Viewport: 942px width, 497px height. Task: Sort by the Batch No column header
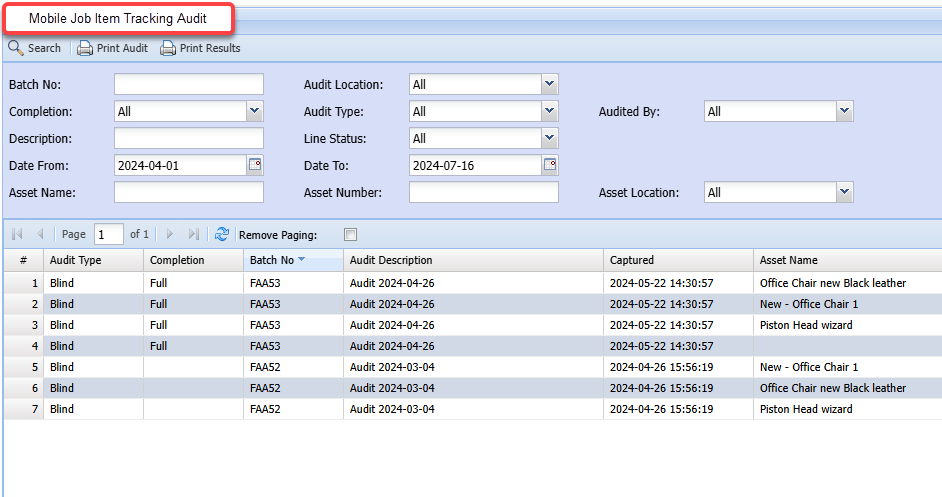[272, 260]
